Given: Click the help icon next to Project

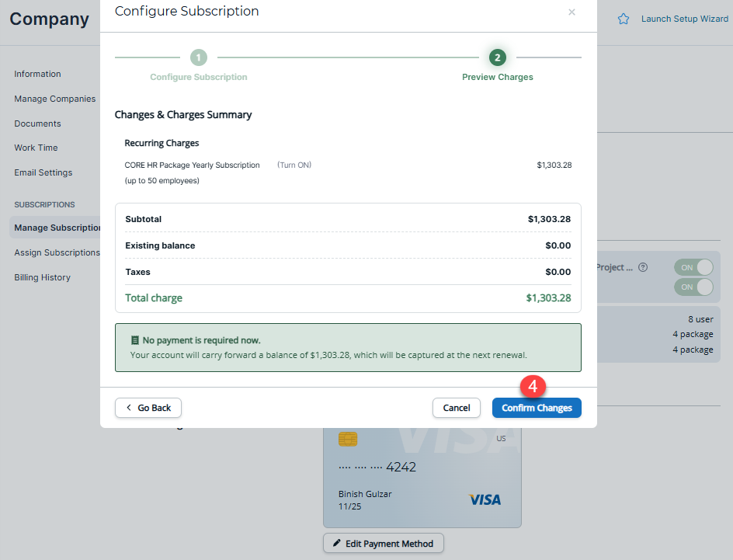Looking at the screenshot, I should [x=643, y=267].
